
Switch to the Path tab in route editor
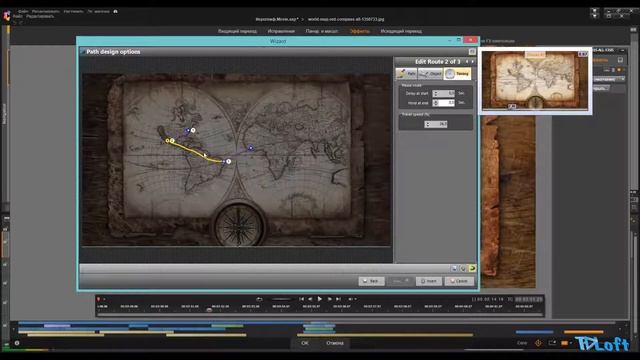pyautogui.click(x=407, y=73)
